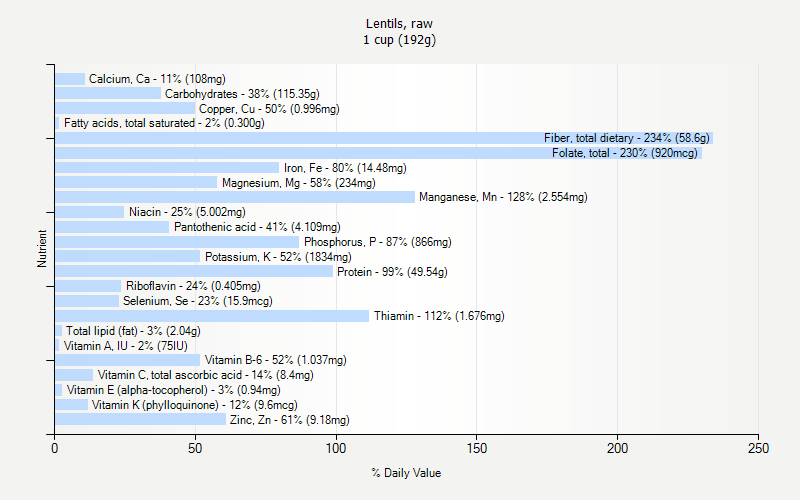Click the Vitamin E (alpha-tocopherol) label
The width and height of the screenshot is (800, 500).
pos(173,390)
